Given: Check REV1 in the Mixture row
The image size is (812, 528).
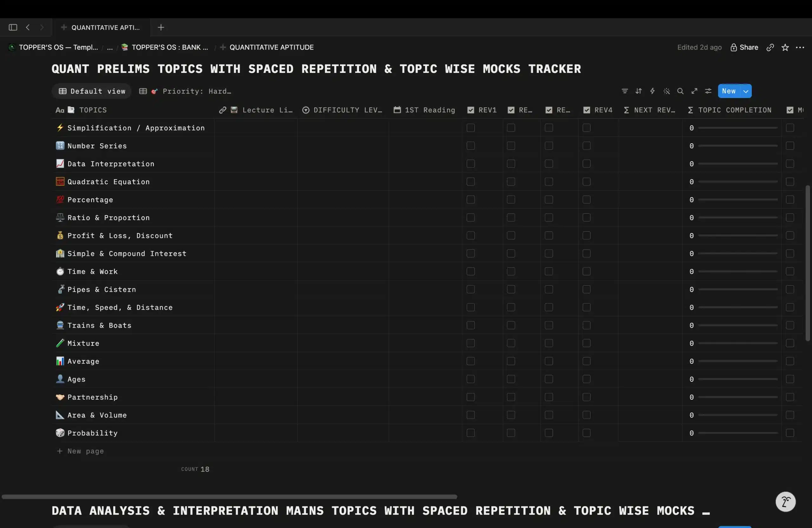Looking at the screenshot, I should coord(470,343).
